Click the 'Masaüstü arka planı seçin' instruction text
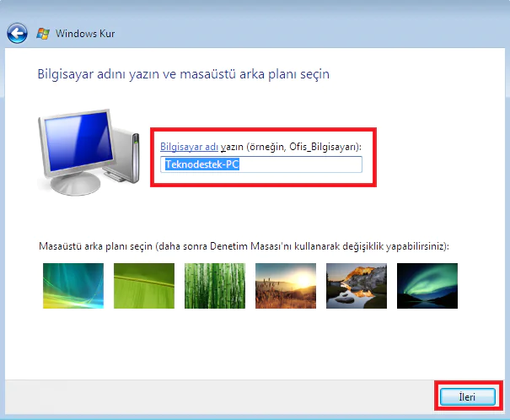This screenshot has width=510, height=420. 244,246
